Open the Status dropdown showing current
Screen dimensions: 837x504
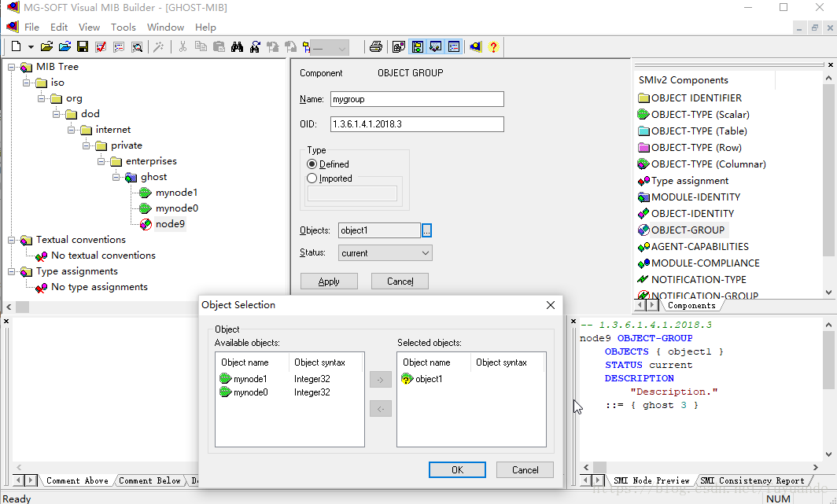(385, 253)
